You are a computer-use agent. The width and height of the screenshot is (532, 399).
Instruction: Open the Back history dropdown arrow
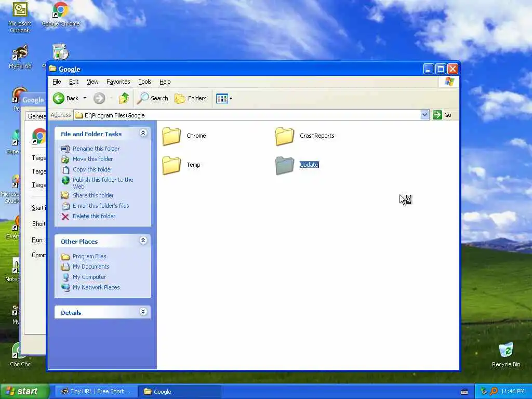pos(85,98)
